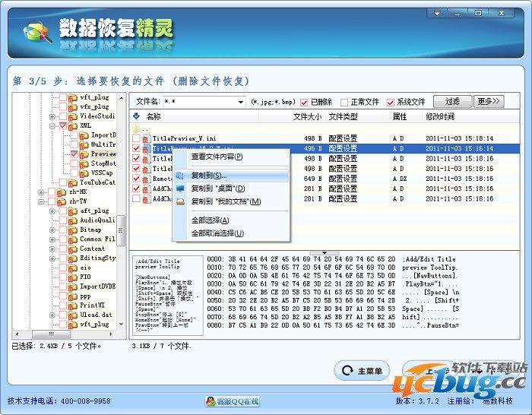Click the 主菜单 main menu button
Viewport: 532px width, 415px height.
click(362, 371)
